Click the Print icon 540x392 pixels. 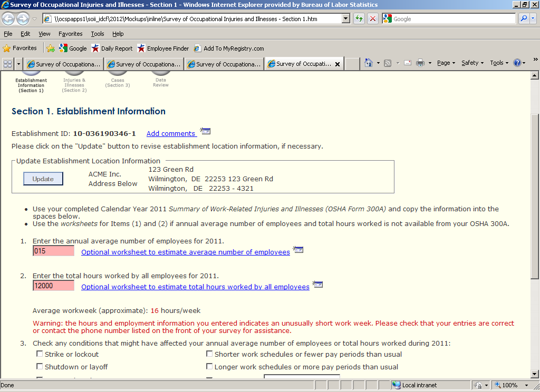(420, 63)
